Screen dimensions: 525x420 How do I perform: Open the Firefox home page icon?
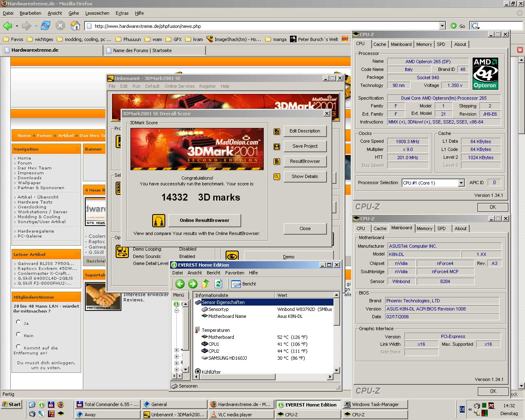click(75, 26)
